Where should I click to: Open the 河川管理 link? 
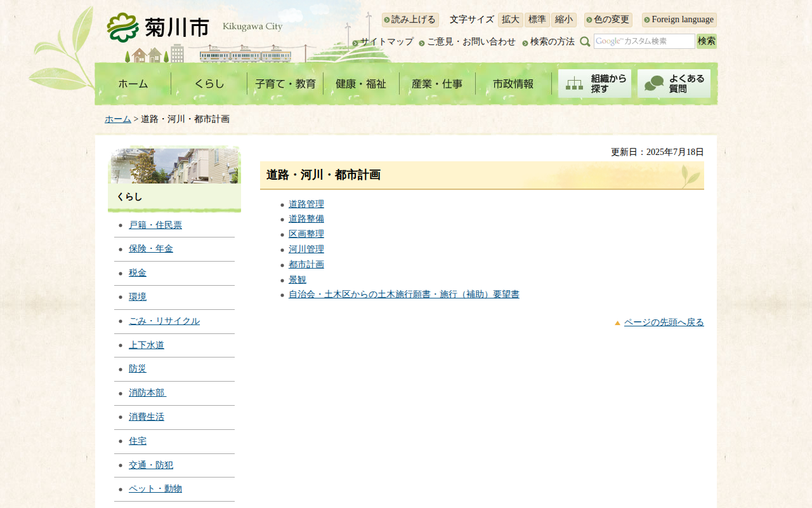point(306,250)
